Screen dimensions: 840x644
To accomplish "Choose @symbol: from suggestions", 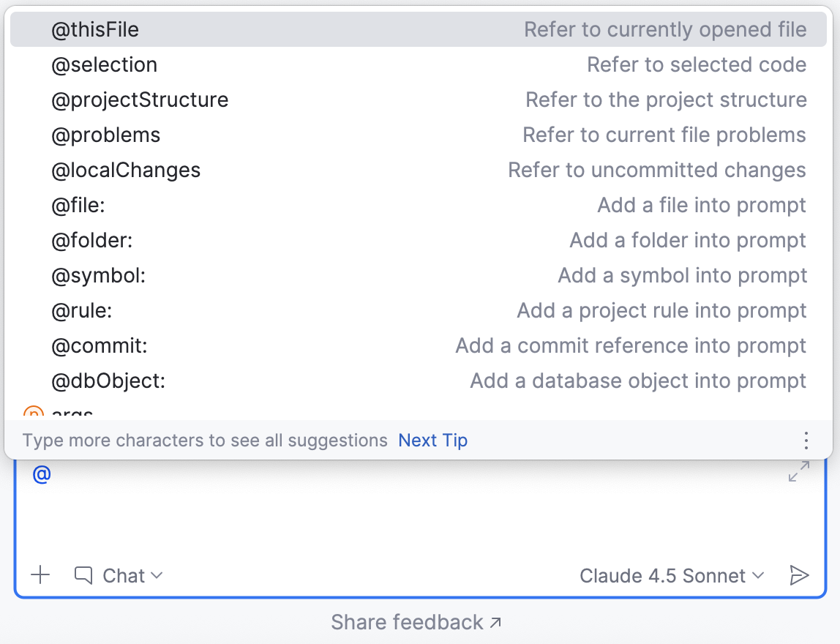I will [98, 276].
